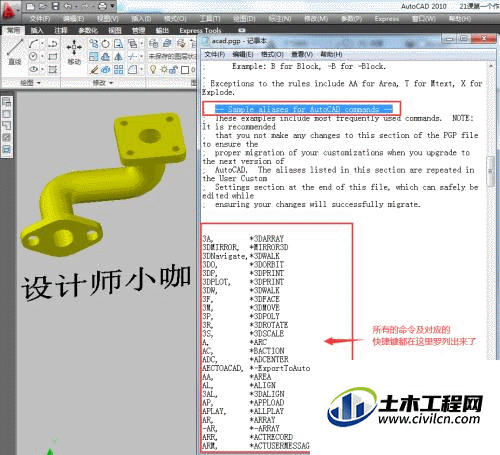Open the Layer Properties manager icon
The image size is (500, 455).
pyautogui.click(x=153, y=43)
